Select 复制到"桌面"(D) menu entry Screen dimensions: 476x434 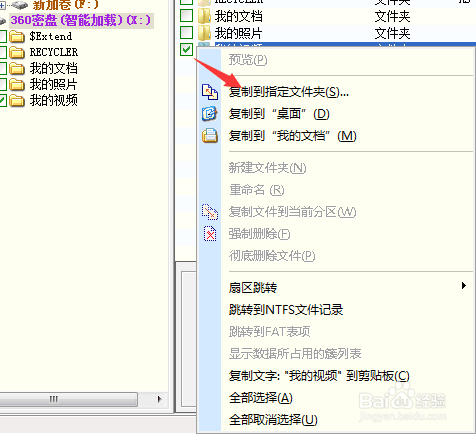pos(279,114)
